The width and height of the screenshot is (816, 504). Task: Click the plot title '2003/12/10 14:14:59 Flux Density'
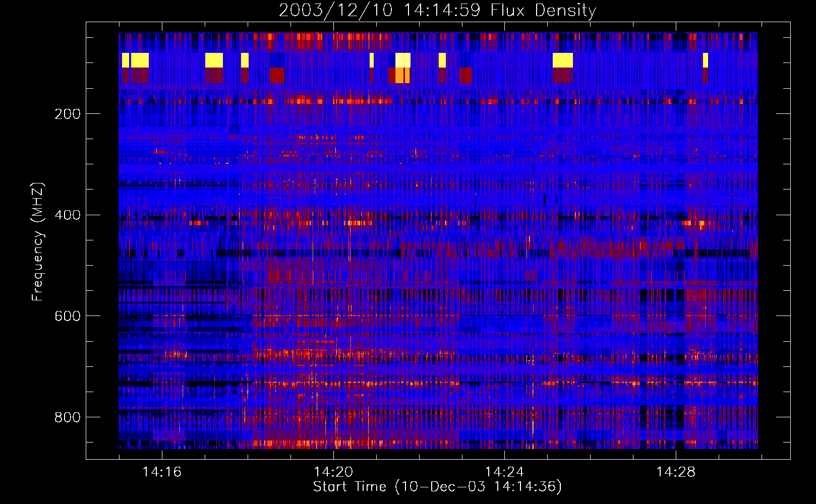pos(437,10)
